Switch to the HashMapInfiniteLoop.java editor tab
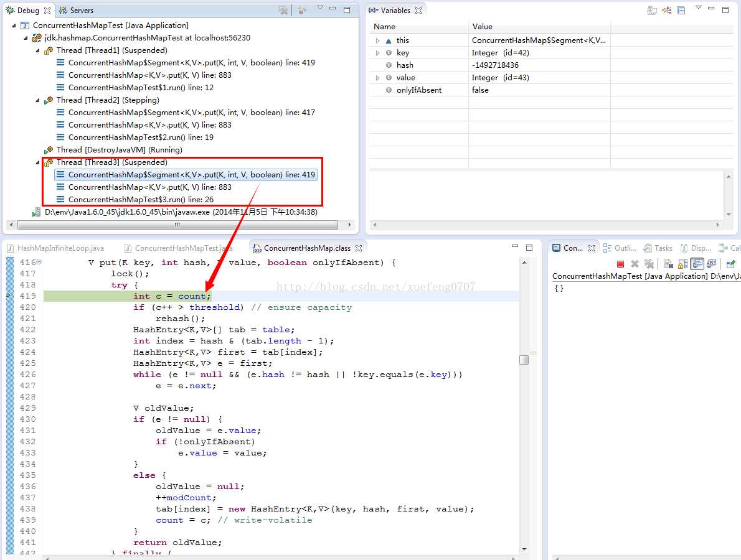The height and width of the screenshot is (560, 741). click(56, 248)
